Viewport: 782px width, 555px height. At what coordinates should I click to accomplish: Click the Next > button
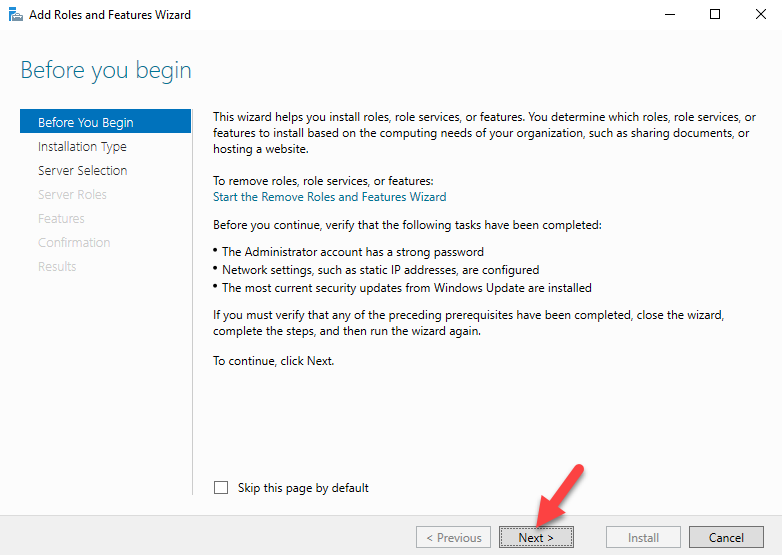536,537
